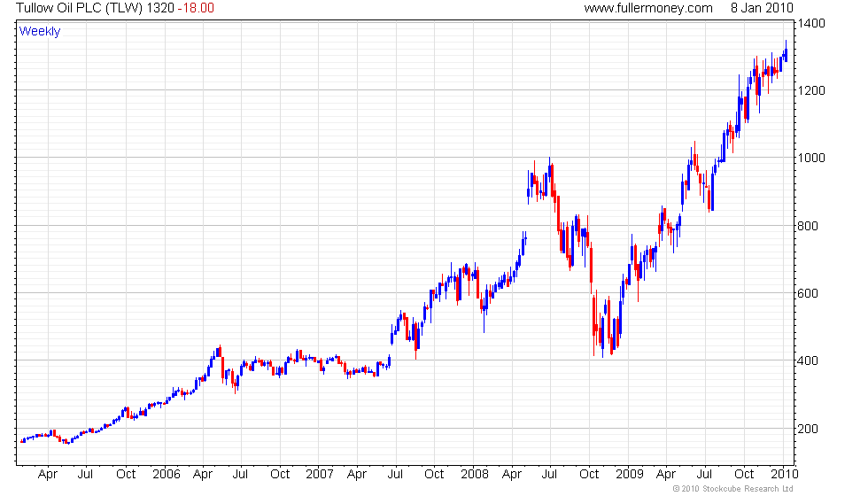Screen dimensions: 868x496
Task: Click the 8 Jan 2010 date
Action: pyautogui.click(x=762, y=8)
